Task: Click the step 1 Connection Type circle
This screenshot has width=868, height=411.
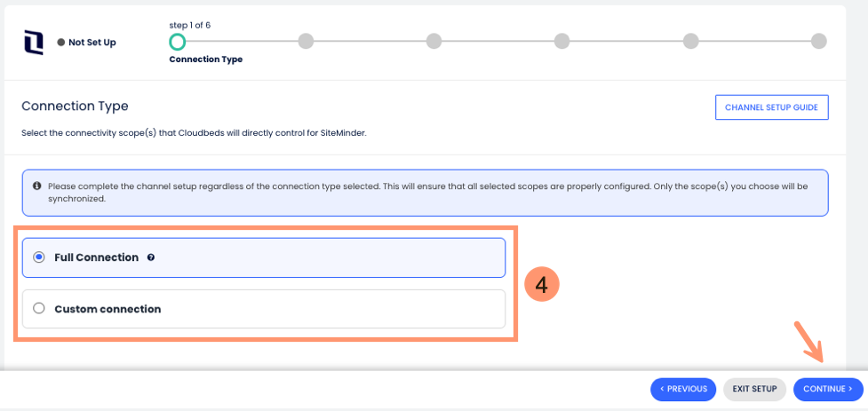Action: click(x=178, y=41)
